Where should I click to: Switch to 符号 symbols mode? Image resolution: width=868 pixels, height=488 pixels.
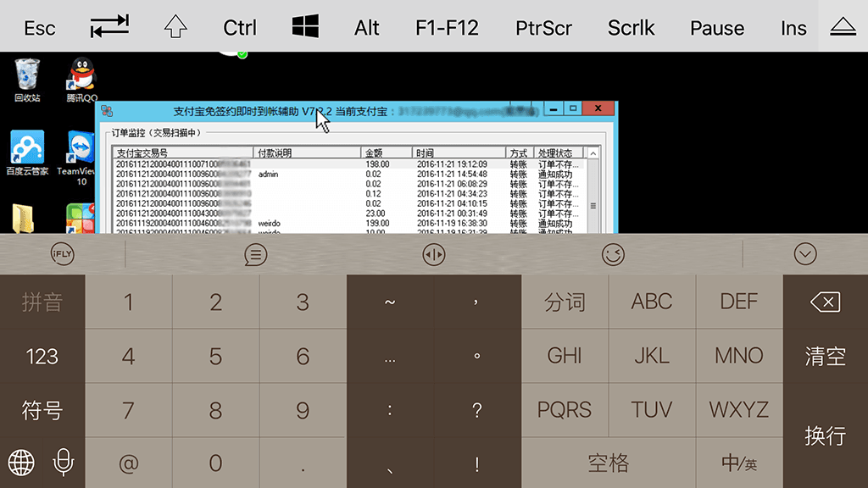(42, 411)
